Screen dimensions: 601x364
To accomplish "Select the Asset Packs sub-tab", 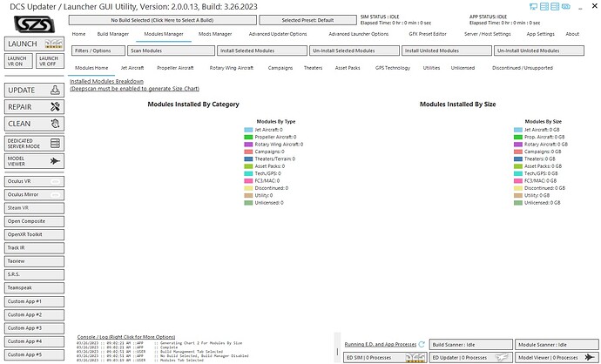I will 348,68.
